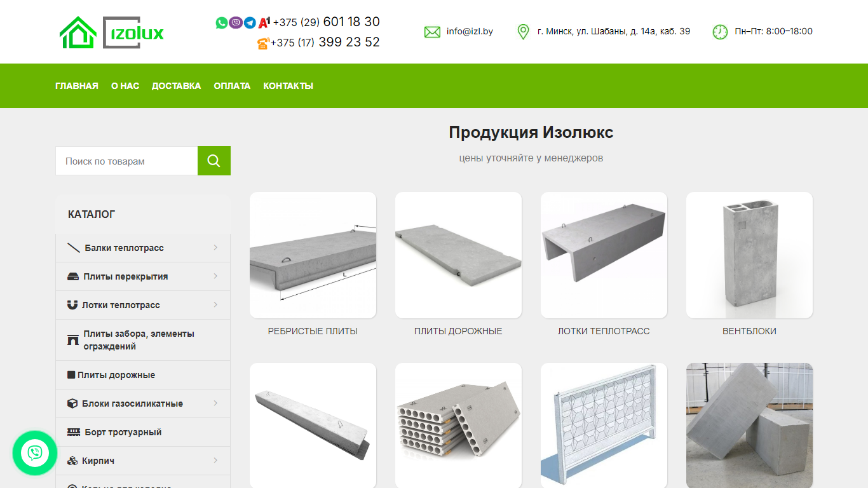Click the green envelope email icon

(x=432, y=32)
